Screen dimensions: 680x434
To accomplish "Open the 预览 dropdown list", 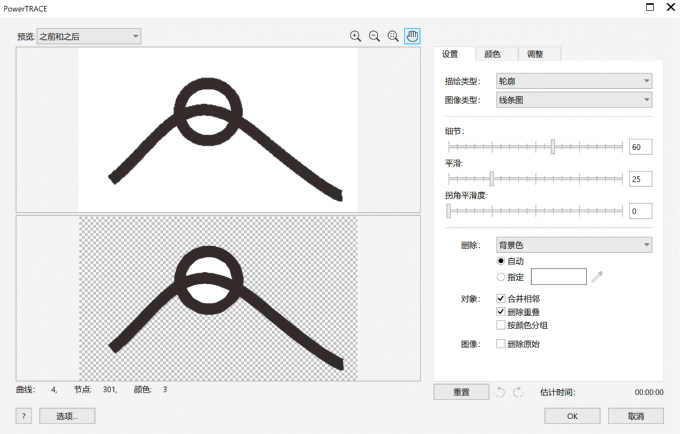I will click(x=88, y=36).
